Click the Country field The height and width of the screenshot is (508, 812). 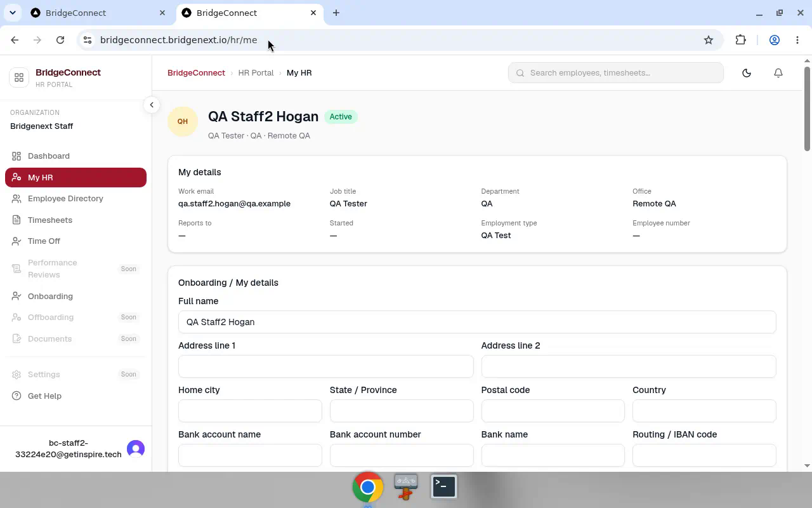[x=704, y=411]
